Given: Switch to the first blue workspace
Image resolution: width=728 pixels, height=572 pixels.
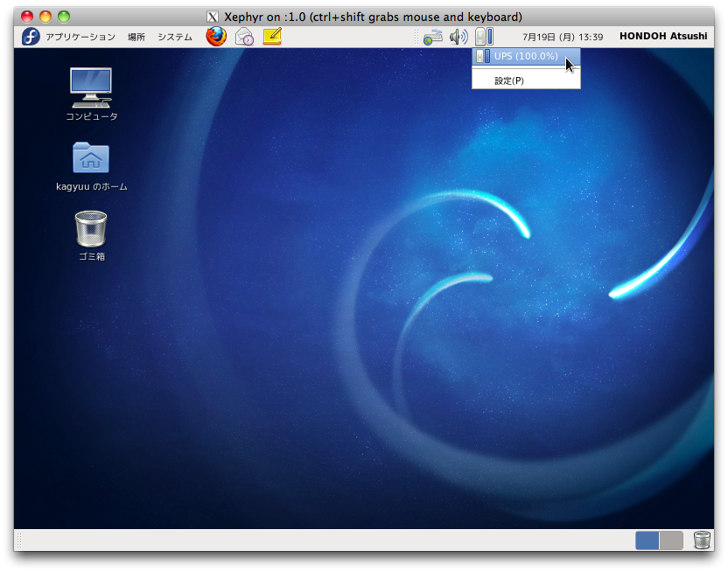Looking at the screenshot, I should 647,541.
